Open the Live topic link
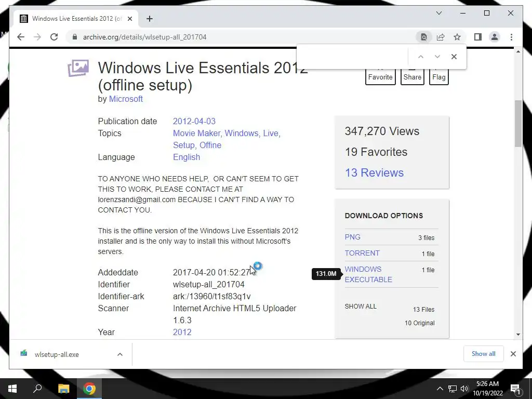532x399 pixels. 271,133
